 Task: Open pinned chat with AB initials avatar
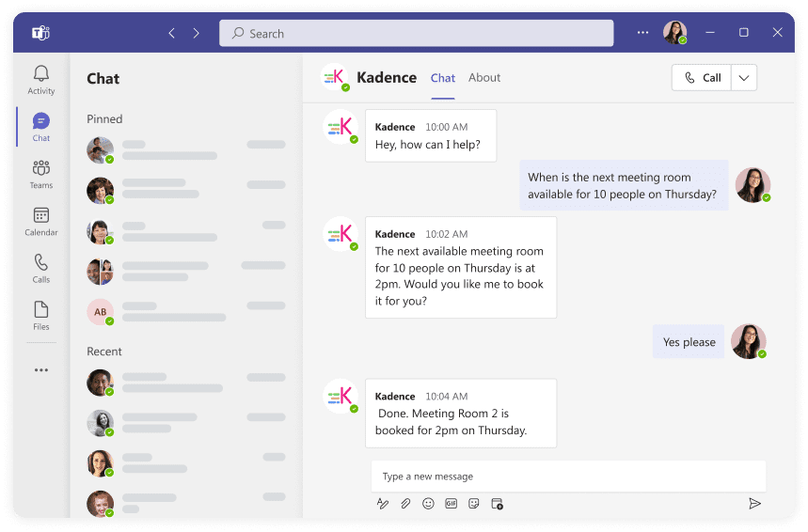(x=186, y=312)
